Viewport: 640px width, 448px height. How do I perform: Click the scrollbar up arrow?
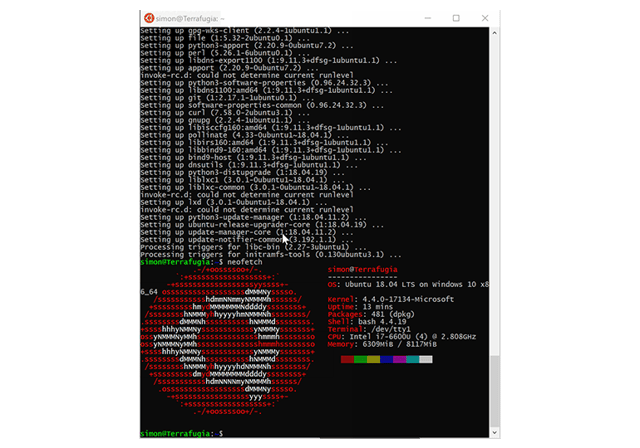pyautogui.click(x=495, y=33)
